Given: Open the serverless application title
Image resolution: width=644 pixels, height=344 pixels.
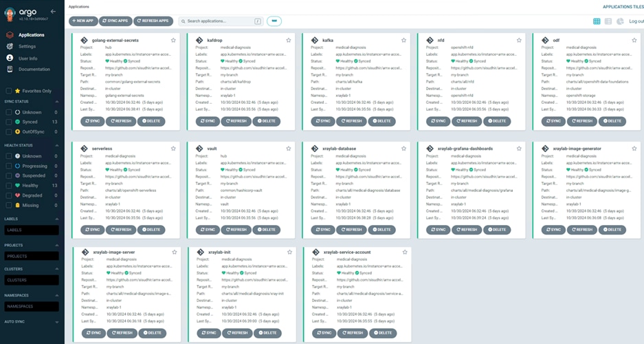Looking at the screenshot, I should point(102,149).
